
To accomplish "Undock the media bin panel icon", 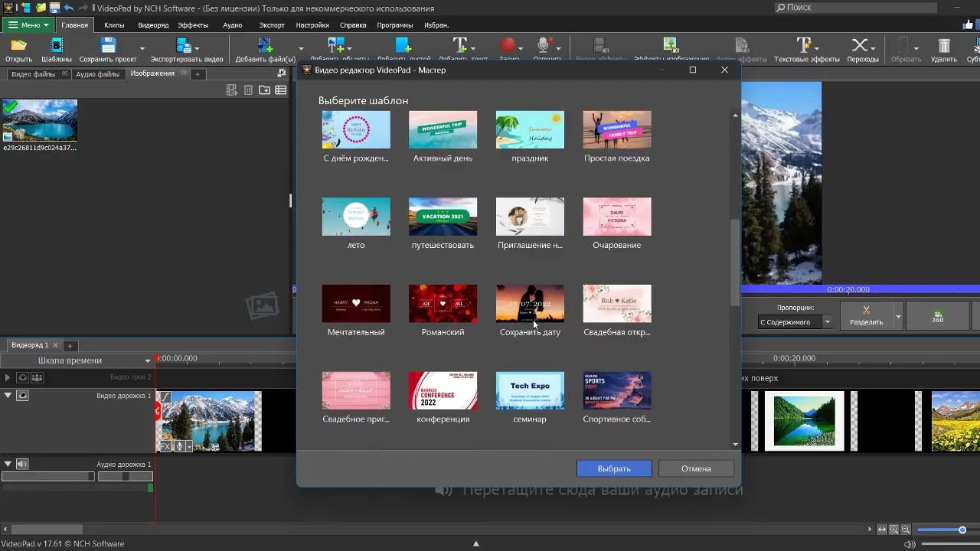I will [282, 73].
